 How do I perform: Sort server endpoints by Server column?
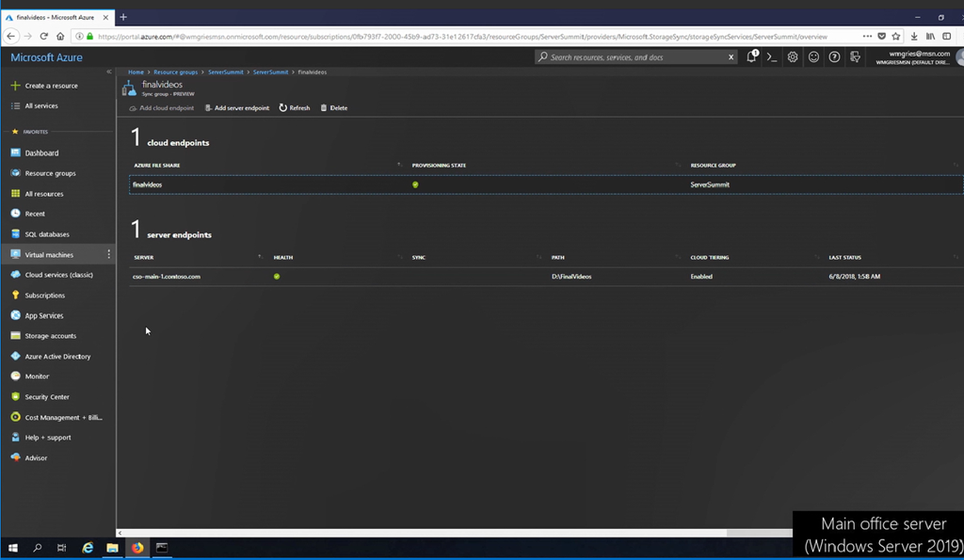(144, 257)
